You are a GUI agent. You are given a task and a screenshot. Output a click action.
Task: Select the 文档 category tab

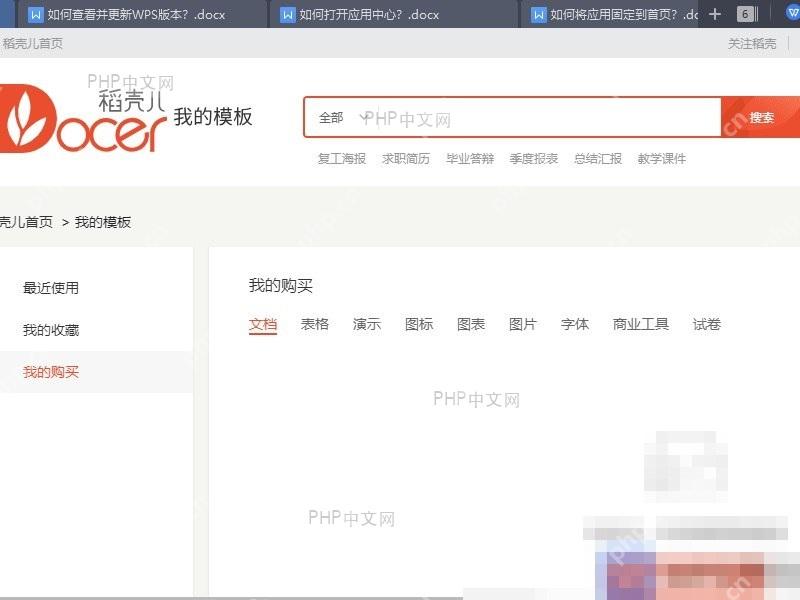(x=263, y=324)
